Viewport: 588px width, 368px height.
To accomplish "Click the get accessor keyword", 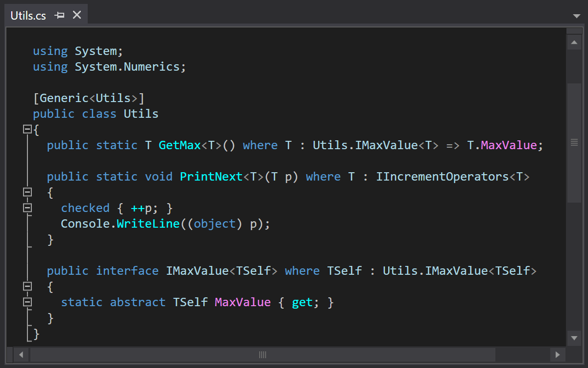I will click(302, 302).
